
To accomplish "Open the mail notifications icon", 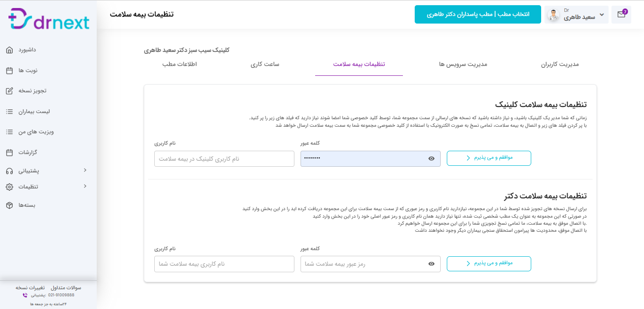I will pos(621,15).
